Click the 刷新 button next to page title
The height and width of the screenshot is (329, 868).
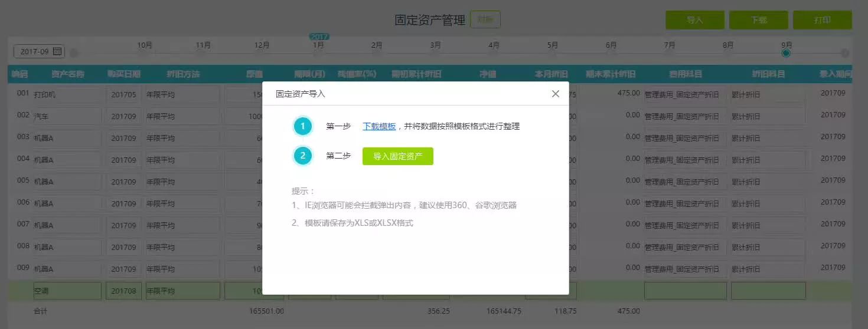[x=485, y=19]
